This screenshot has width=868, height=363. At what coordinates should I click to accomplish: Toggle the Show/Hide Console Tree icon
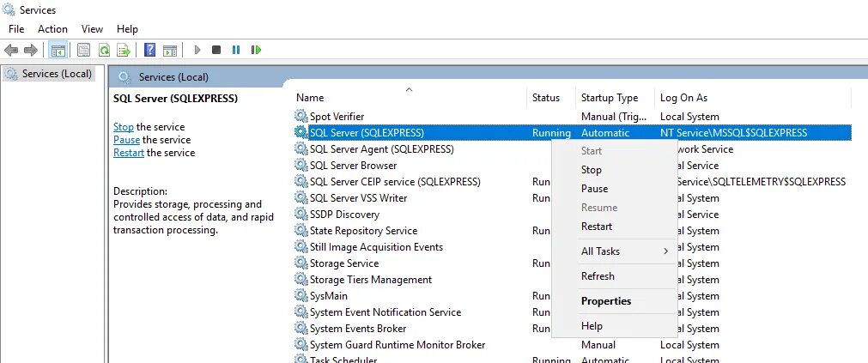[58, 51]
